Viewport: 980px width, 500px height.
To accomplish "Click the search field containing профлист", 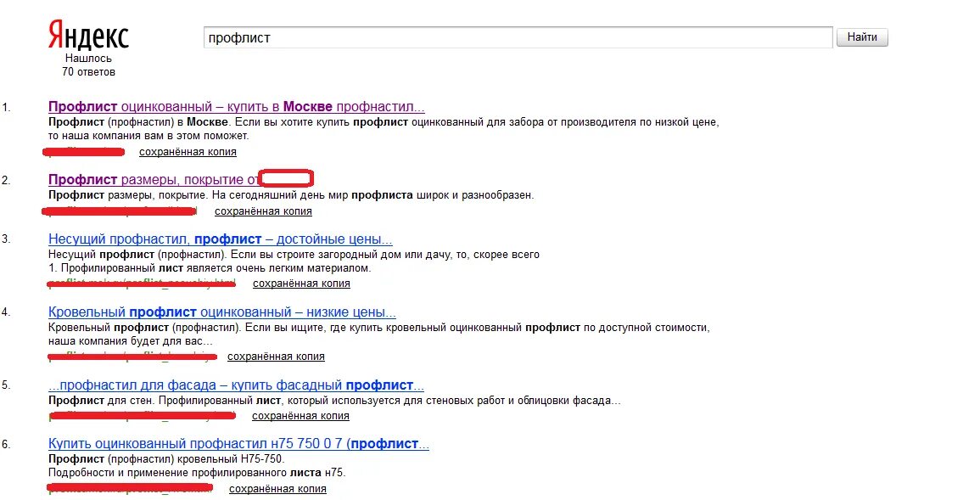I will click(518, 37).
